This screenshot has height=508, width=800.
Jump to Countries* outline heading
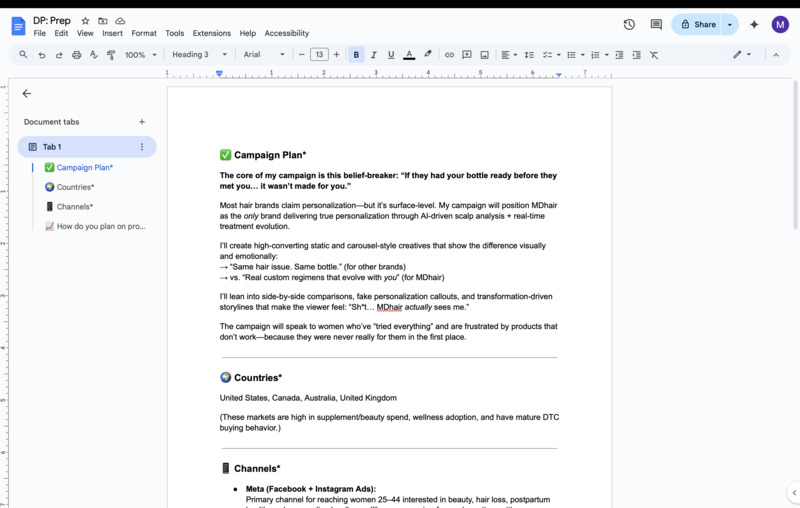click(x=76, y=187)
